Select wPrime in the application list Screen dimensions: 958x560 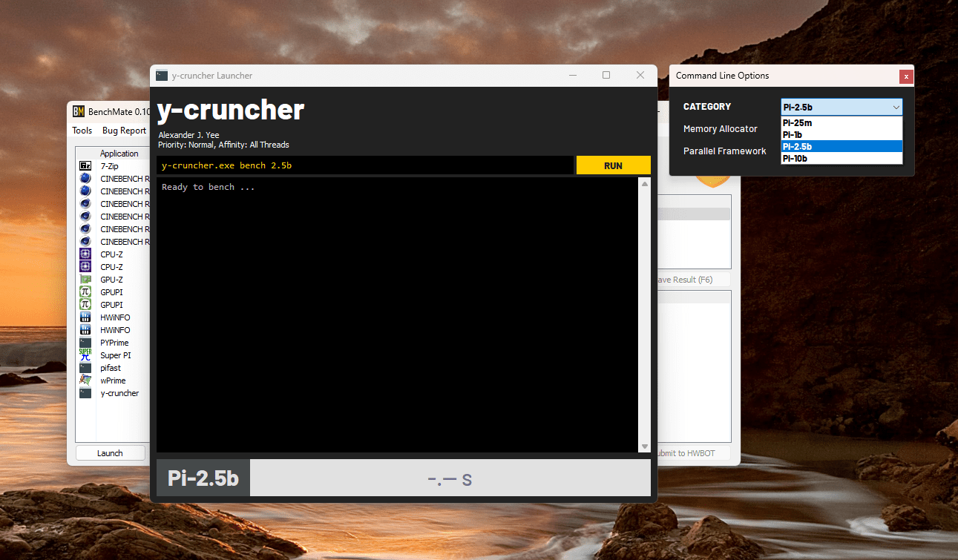coord(113,381)
